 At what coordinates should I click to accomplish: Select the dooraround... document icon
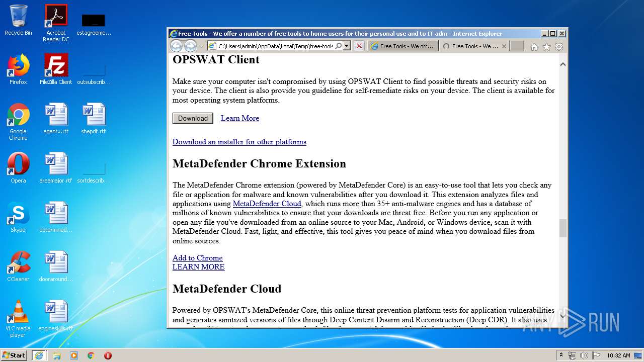coord(56,266)
